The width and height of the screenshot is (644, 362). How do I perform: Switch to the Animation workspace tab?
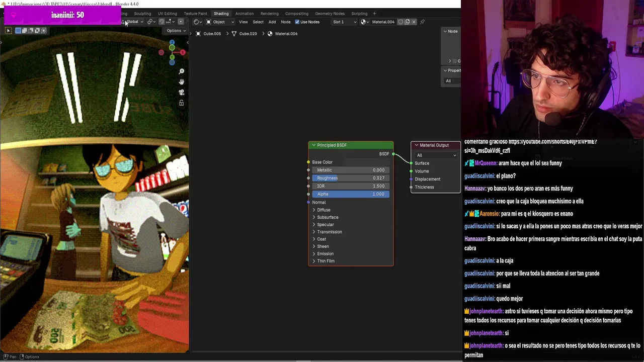(245, 14)
